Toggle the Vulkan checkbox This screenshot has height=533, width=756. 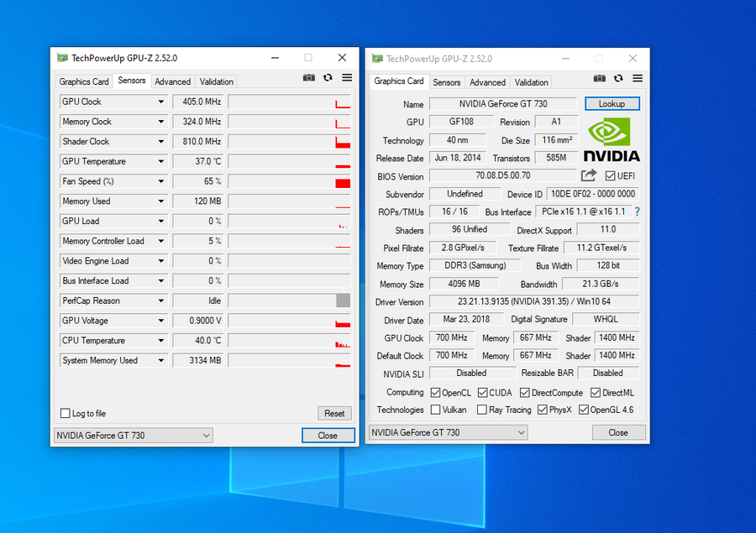click(x=435, y=410)
